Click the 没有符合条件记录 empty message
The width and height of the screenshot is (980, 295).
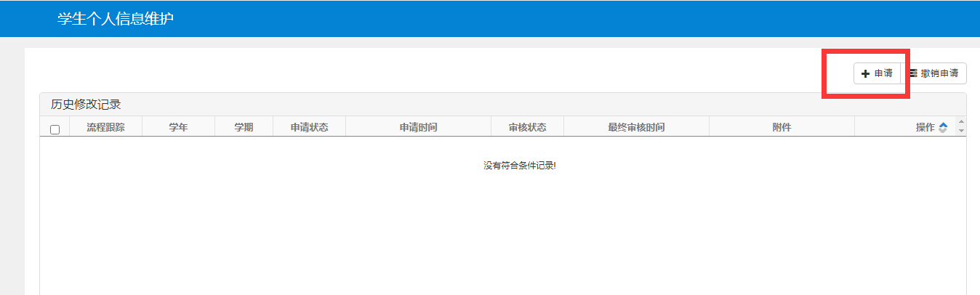[x=519, y=166]
